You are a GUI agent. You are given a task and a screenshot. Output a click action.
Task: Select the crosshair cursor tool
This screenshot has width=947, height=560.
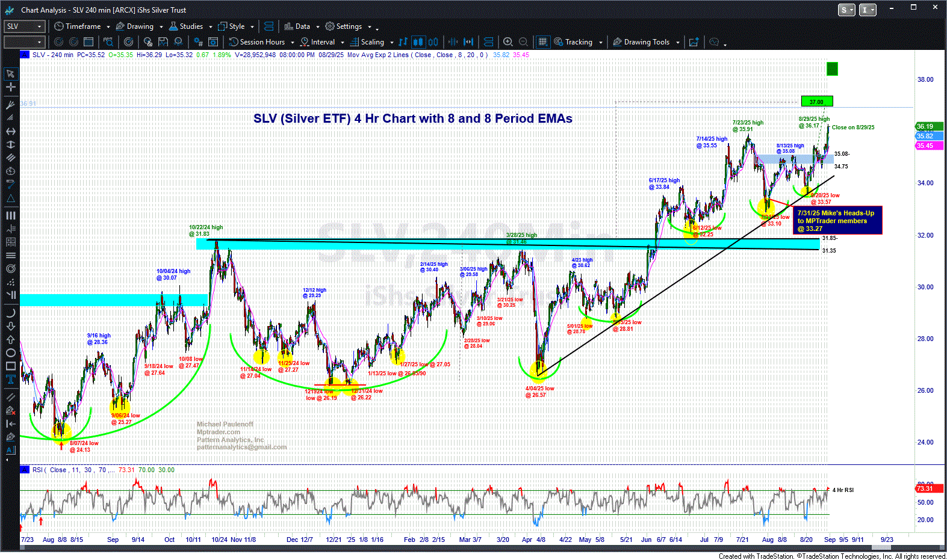pyautogui.click(x=10, y=87)
